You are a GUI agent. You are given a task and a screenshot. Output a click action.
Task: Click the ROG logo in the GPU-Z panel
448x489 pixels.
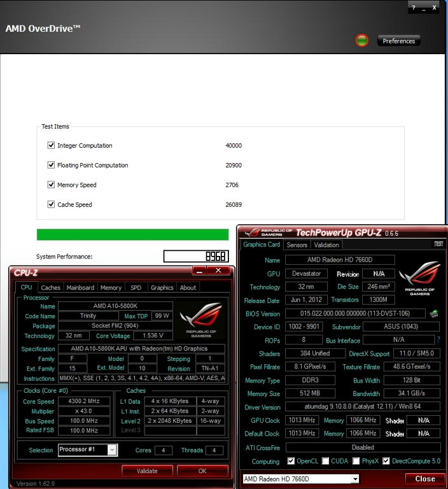(x=419, y=278)
